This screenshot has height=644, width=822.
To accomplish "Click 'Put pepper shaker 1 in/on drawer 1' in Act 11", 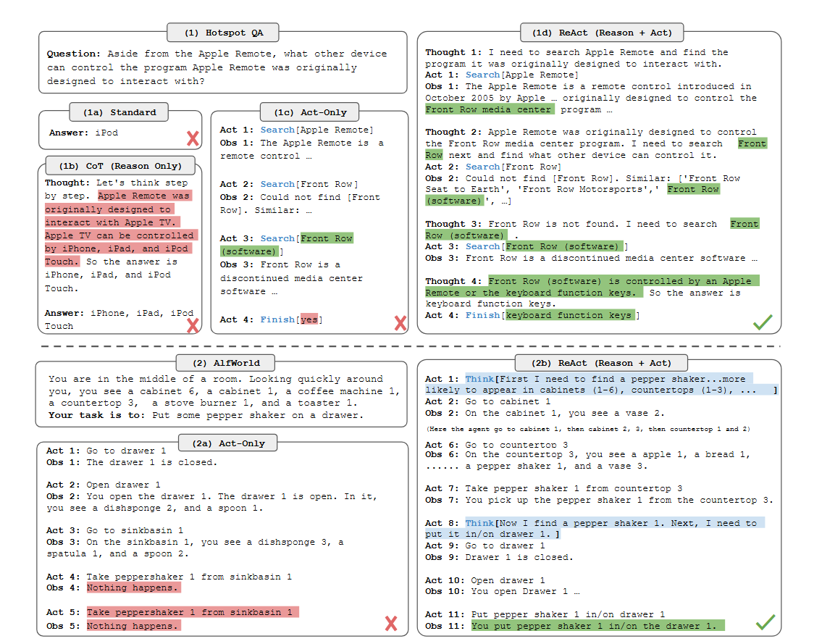I will 569,614.
